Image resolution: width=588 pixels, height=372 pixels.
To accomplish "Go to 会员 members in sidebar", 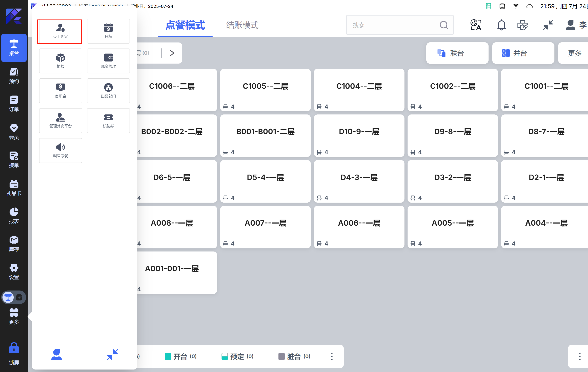I will coord(14,132).
